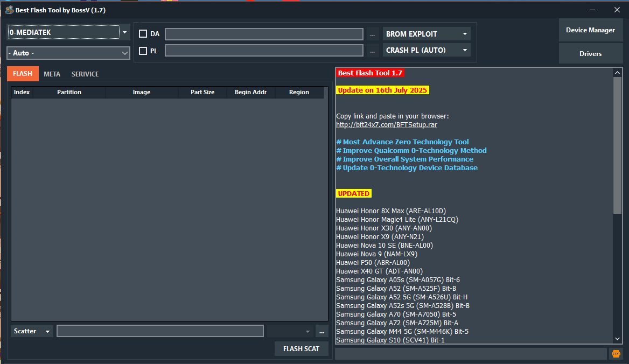Open the BFTSetup.rar download link
The image size is (629, 364).
386,124
